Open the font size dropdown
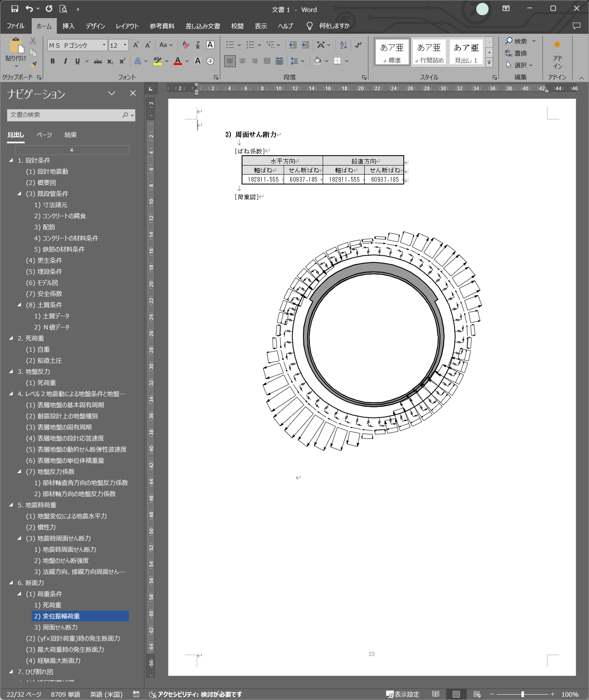Viewport: 589px width, 700px height. pos(125,45)
